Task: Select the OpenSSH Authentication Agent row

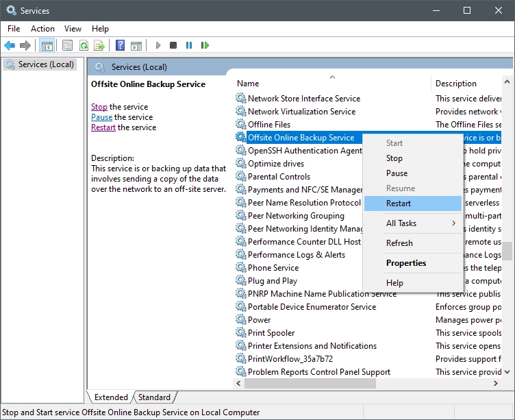Action: tap(305, 151)
